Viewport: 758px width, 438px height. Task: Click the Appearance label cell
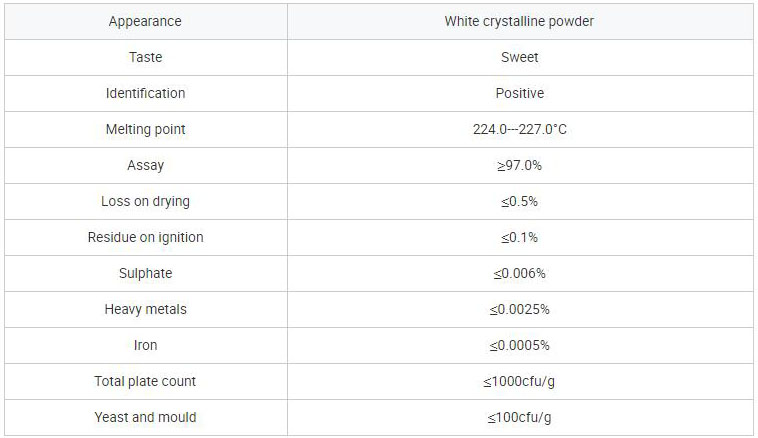click(x=145, y=21)
